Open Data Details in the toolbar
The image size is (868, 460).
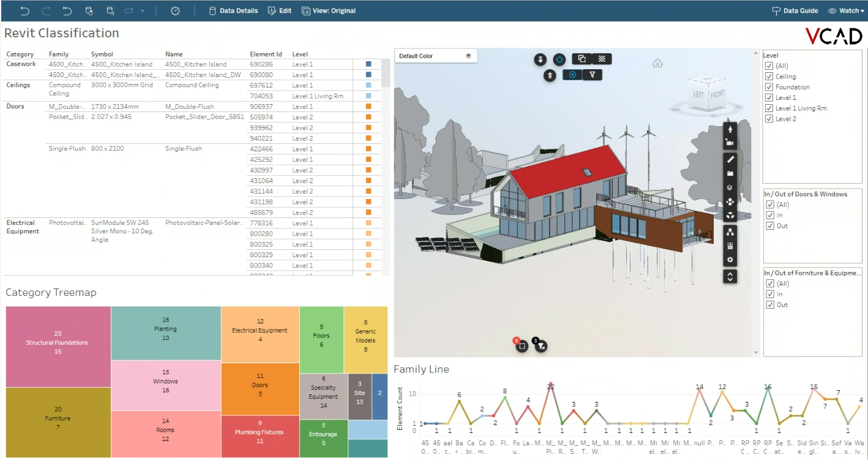[234, 10]
